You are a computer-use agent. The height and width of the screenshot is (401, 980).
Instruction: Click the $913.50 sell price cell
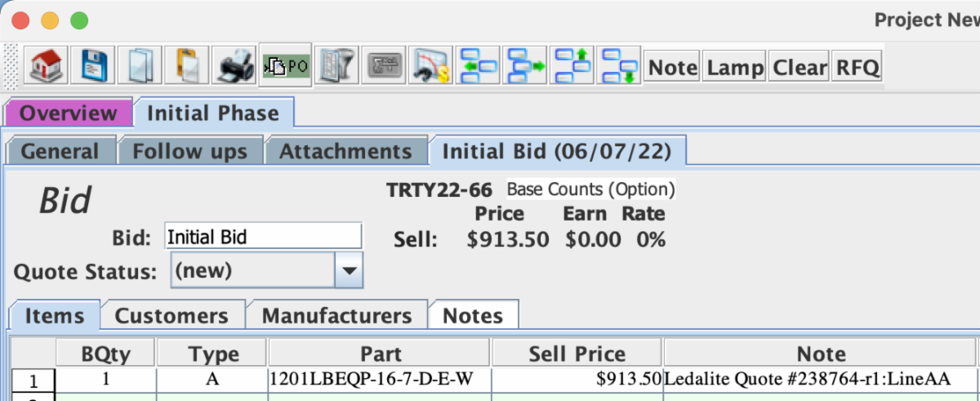tap(577, 379)
